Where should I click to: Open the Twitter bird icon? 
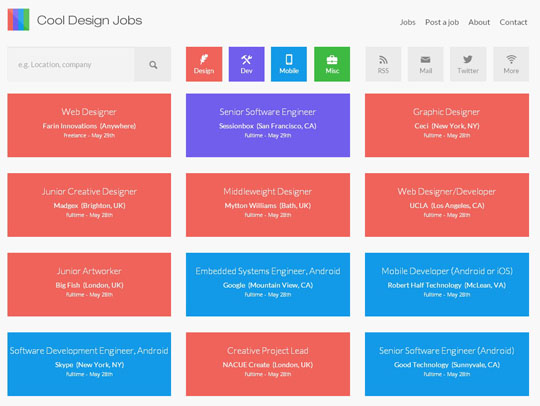(x=468, y=64)
